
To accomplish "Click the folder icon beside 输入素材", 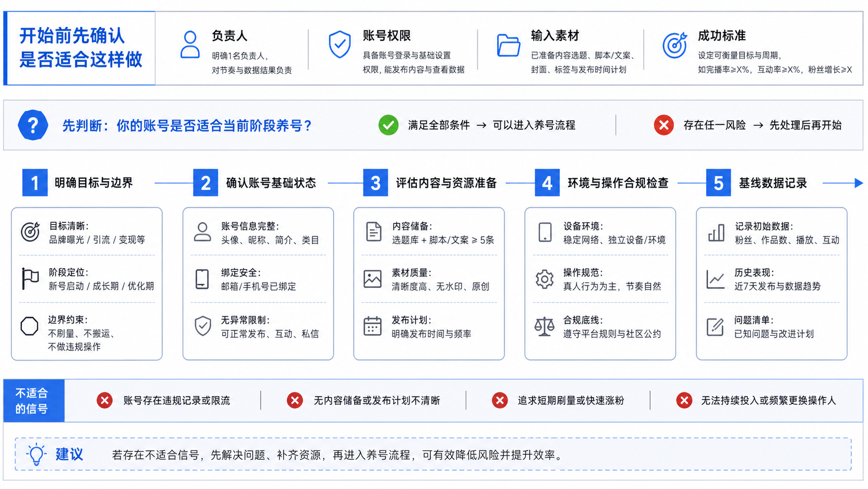I will [x=508, y=45].
